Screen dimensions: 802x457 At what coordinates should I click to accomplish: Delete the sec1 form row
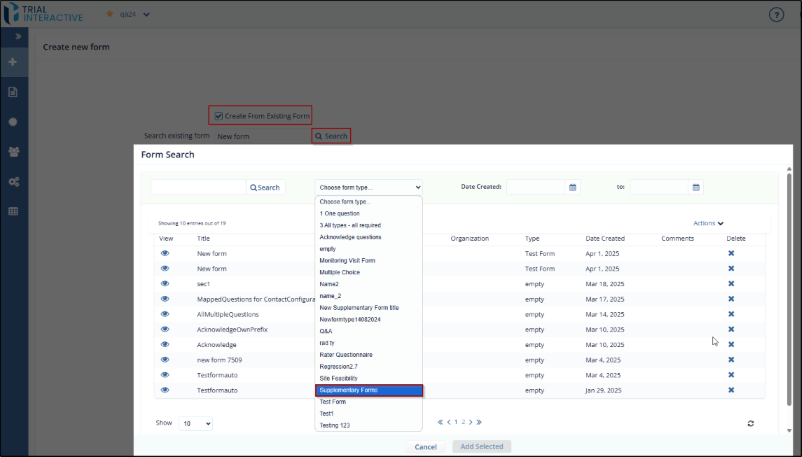tap(731, 284)
